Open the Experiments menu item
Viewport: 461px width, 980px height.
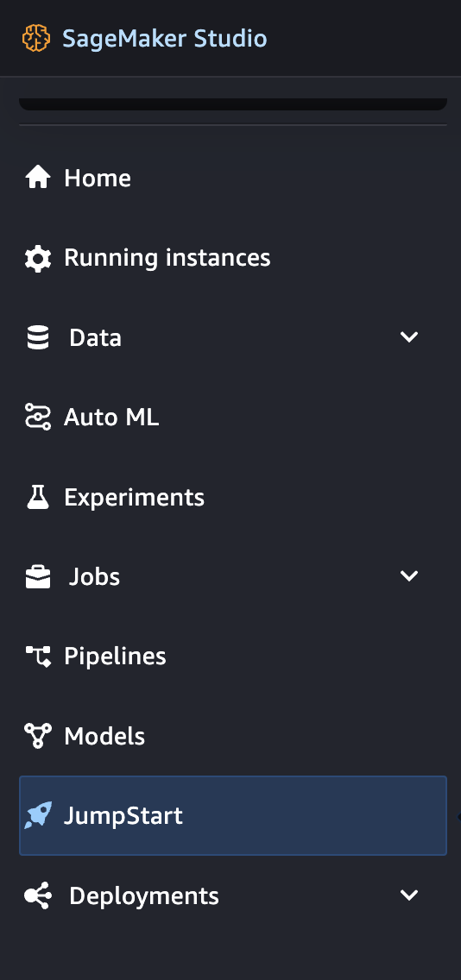233,497
